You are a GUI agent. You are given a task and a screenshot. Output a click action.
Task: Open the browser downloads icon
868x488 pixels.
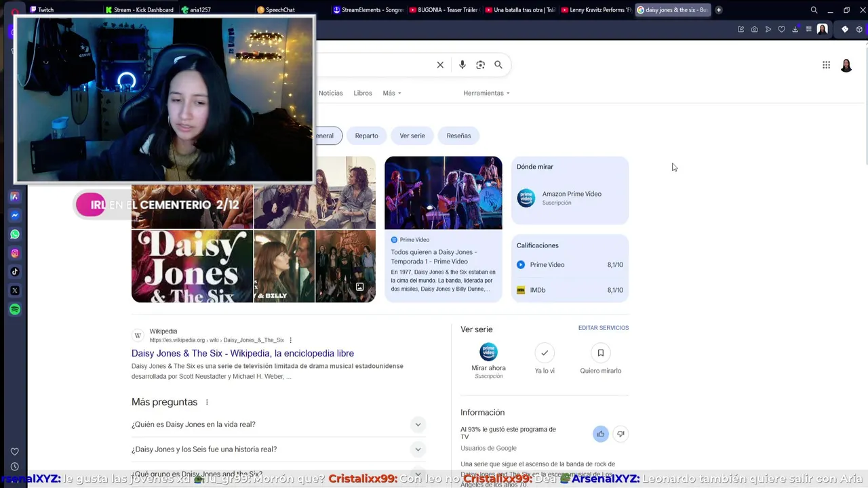(x=795, y=29)
